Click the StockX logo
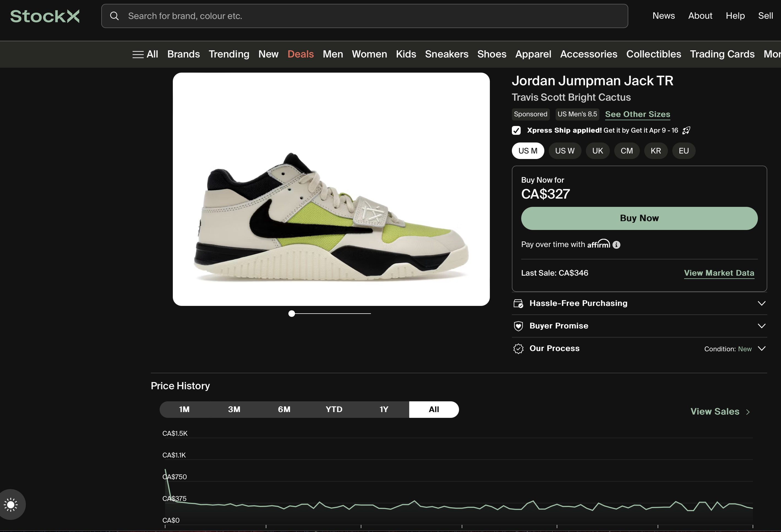The width and height of the screenshot is (781, 532). (x=45, y=16)
